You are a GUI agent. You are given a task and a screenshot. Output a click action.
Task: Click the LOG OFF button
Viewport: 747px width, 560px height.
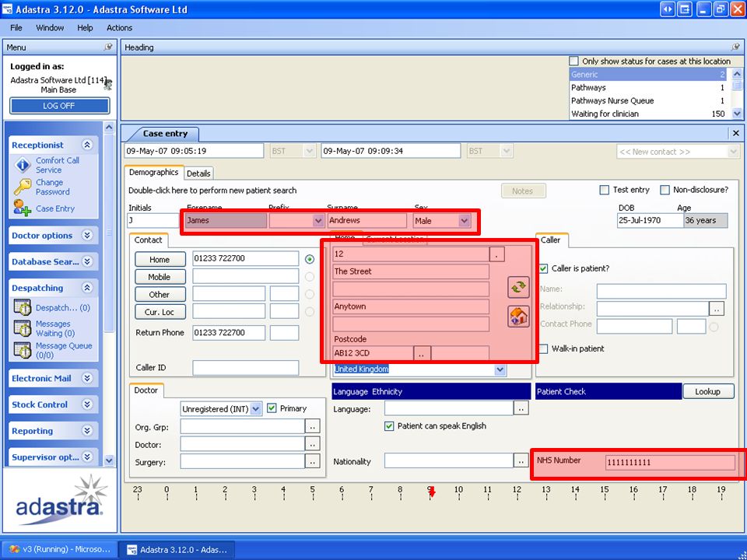click(59, 106)
